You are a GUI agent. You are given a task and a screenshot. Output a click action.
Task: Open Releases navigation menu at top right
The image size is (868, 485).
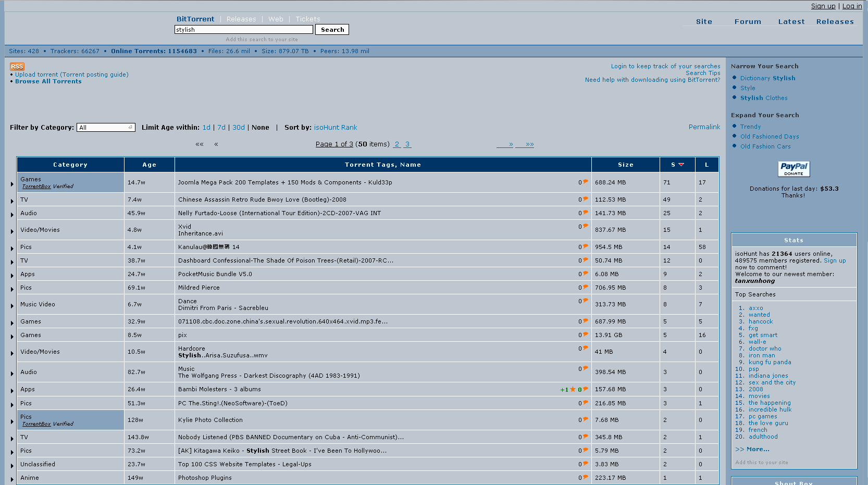coord(835,21)
